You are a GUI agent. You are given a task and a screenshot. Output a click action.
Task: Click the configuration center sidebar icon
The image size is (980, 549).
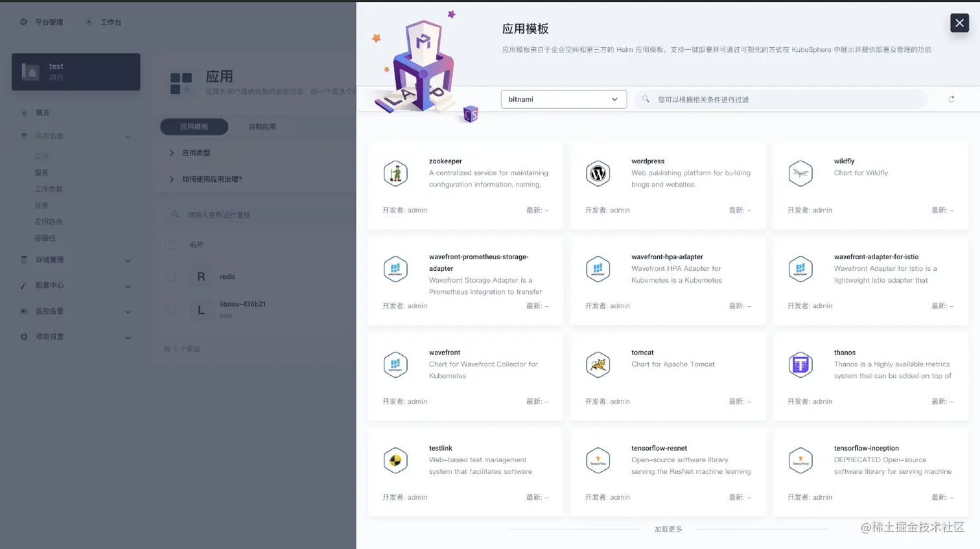(x=24, y=286)
